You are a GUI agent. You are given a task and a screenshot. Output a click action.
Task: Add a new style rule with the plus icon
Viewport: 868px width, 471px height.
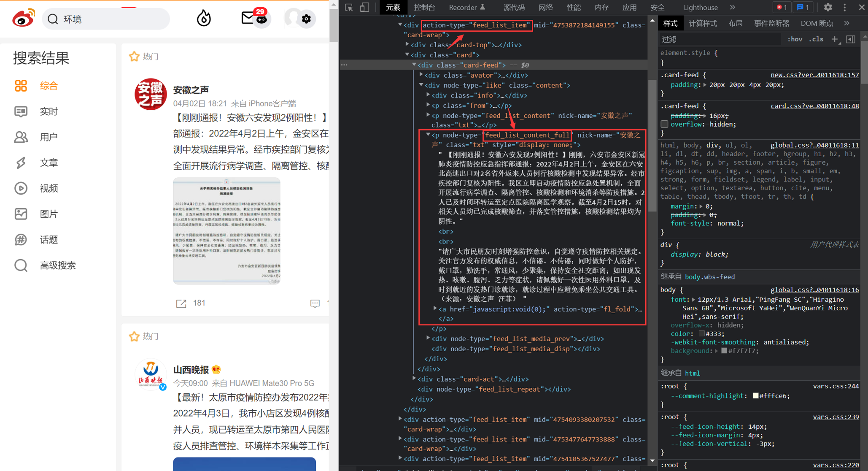(x=836, y=39)
